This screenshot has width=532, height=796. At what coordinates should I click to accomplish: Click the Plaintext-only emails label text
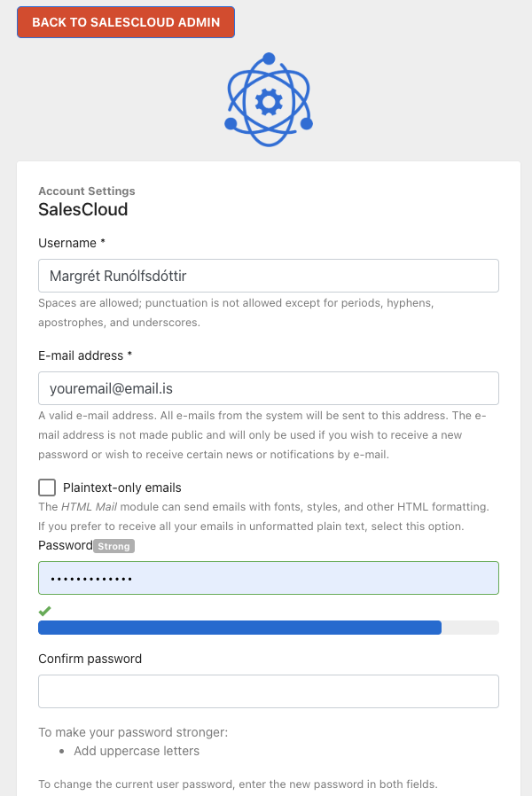(x=121, y=488)
